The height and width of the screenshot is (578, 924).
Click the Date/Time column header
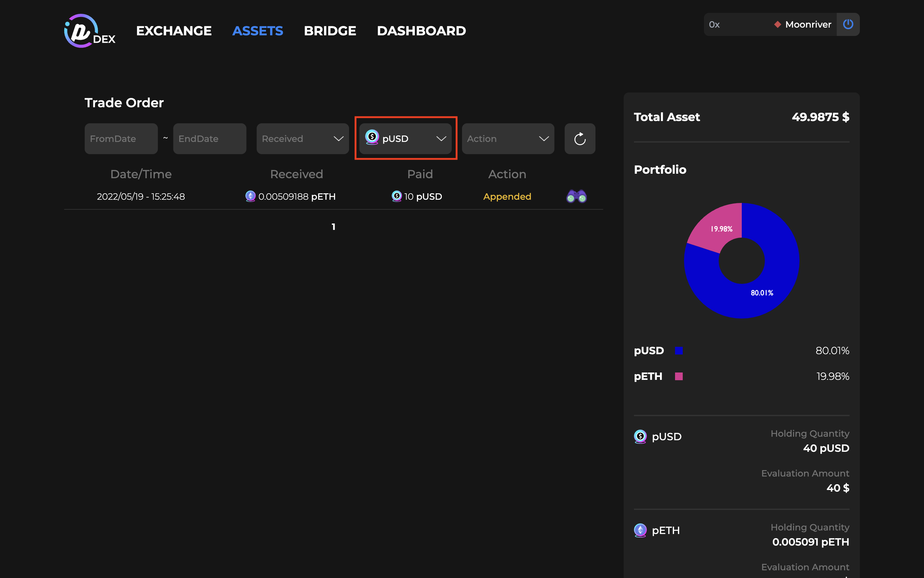click(141, 174)
